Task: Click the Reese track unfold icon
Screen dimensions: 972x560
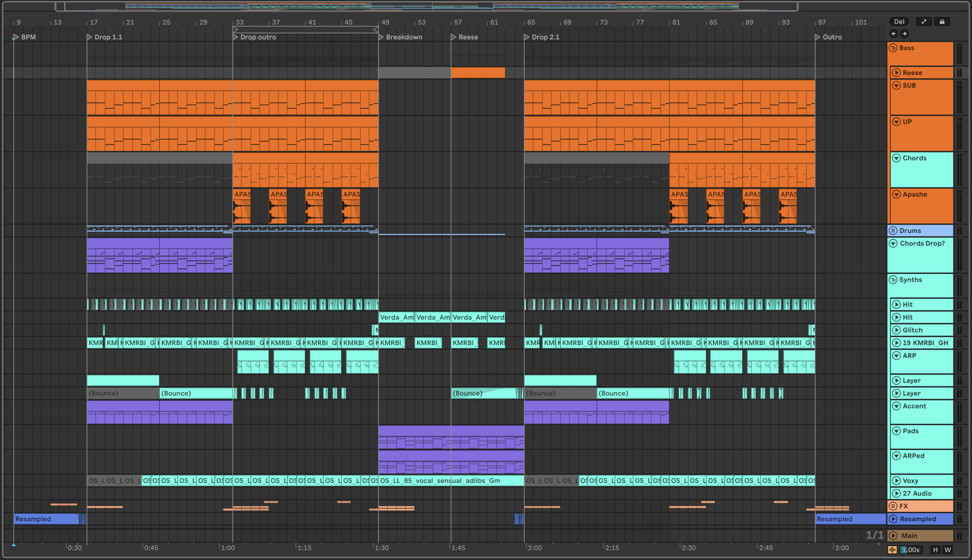Action: (x=896, y=73)
